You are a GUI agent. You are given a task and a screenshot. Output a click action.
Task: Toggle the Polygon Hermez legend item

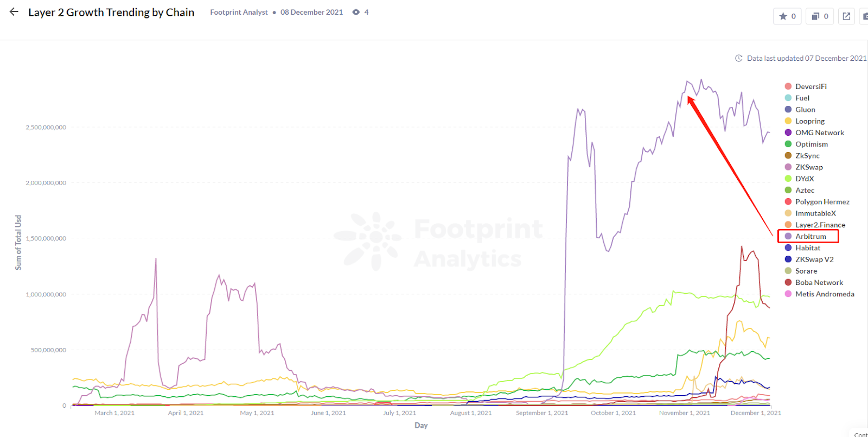pyautogui.click(x=822, y=201)
